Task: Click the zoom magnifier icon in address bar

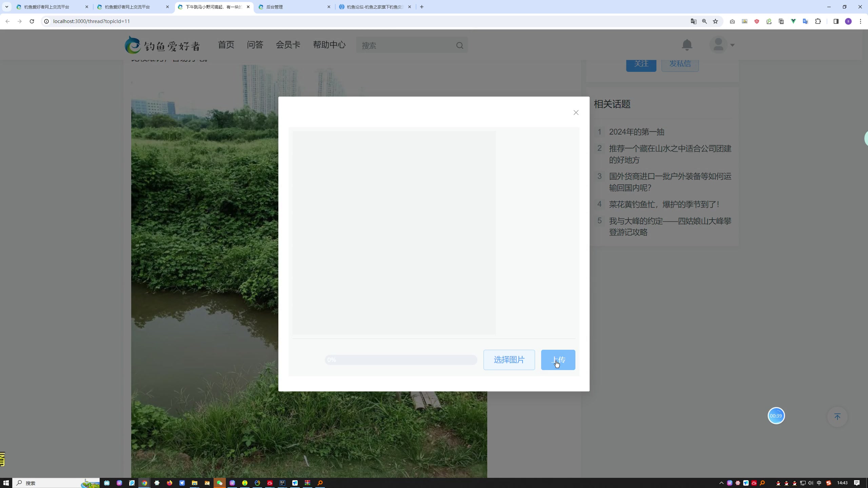Action: click(704, 21)
